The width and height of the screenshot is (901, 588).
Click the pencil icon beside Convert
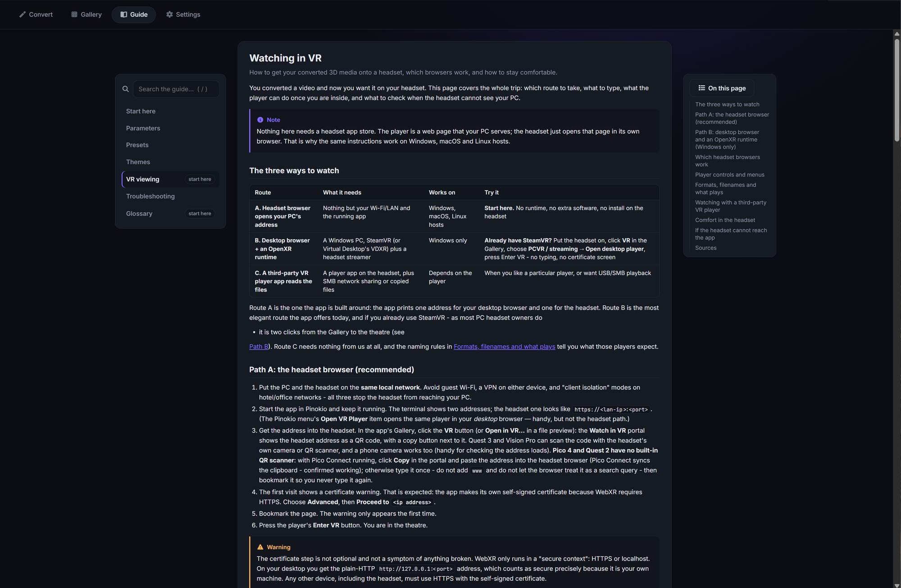coord(23,14)
